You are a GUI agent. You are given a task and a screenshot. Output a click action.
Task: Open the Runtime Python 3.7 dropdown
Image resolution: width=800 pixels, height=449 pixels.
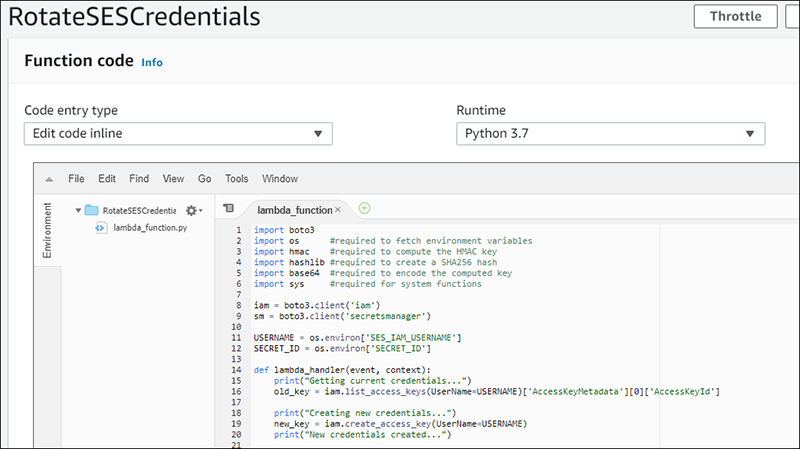point(610,134)
